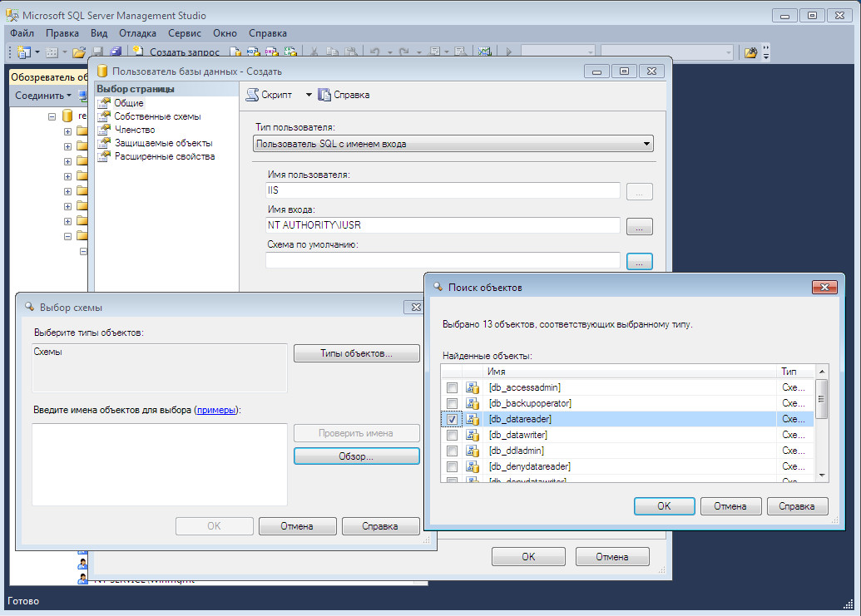Viewport: 861px width, 616px height.
Task: Click Отмена in Выбор схемы dialog
Action: [x=297, y=526]
